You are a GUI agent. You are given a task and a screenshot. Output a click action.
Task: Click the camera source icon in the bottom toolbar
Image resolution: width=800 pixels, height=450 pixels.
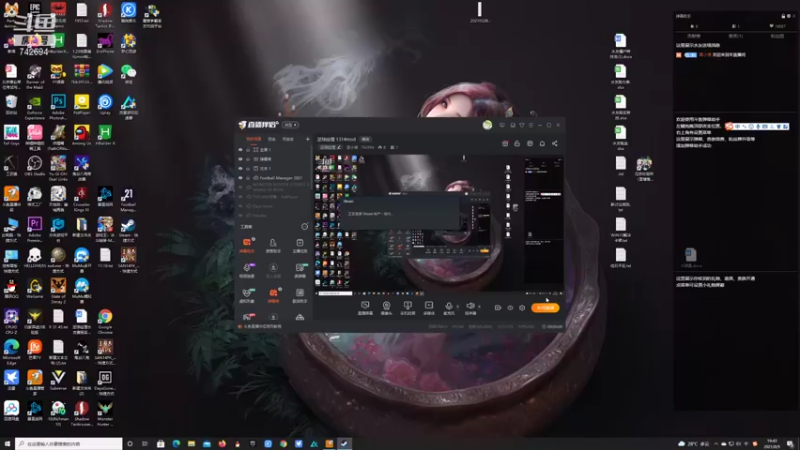(x=386, y=305)
